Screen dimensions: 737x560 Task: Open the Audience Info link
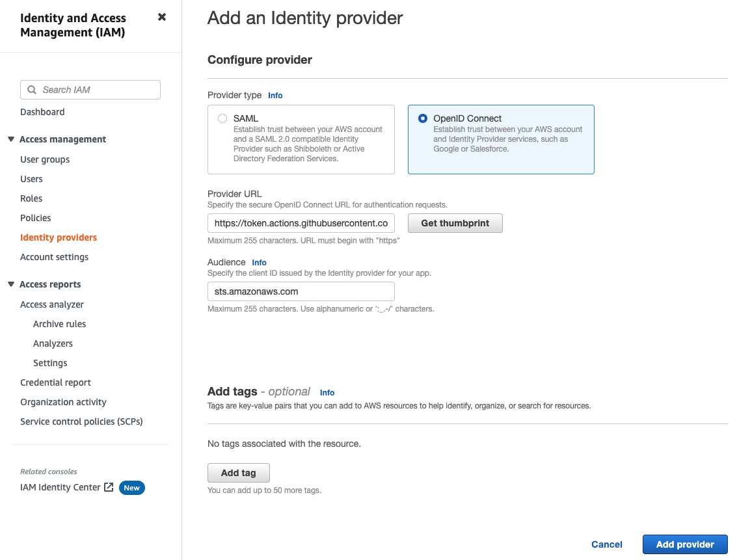click(x=259, y=262)
